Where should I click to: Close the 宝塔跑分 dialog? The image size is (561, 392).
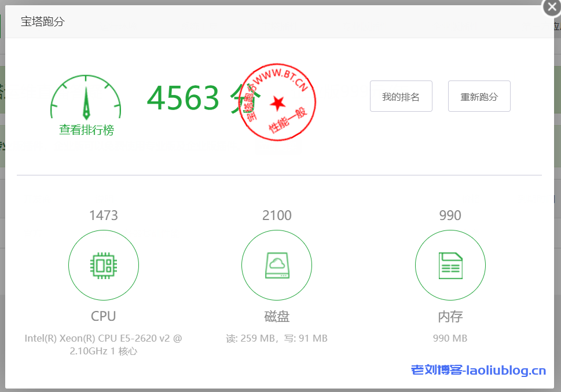point(552,8)
